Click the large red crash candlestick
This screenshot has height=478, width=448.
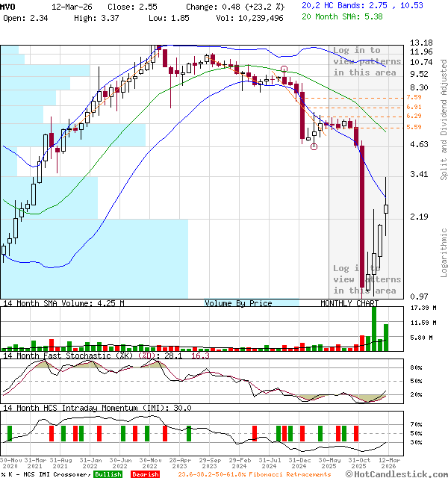click(x=363, y=217)
